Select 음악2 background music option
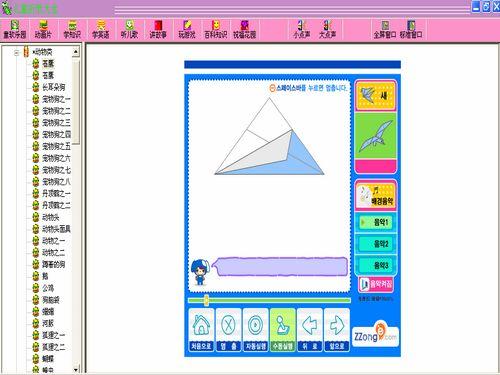500x375 pixels. click(376, 244)
